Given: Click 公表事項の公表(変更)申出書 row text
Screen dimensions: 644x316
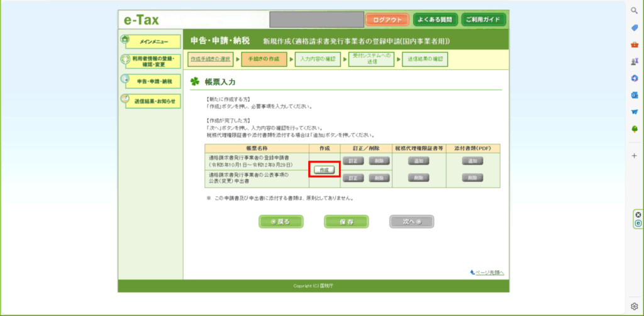Looking at the screenshot, I should click(249, 178).
